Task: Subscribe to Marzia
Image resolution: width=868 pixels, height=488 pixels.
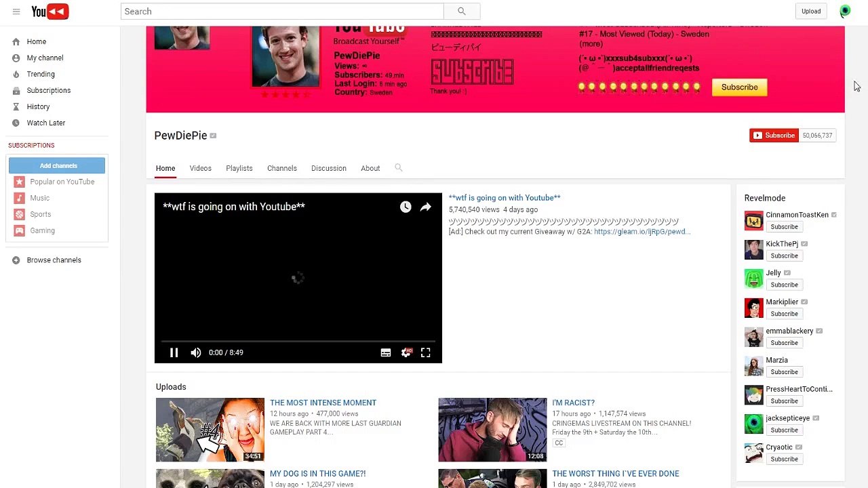Action: coord(784,372)
